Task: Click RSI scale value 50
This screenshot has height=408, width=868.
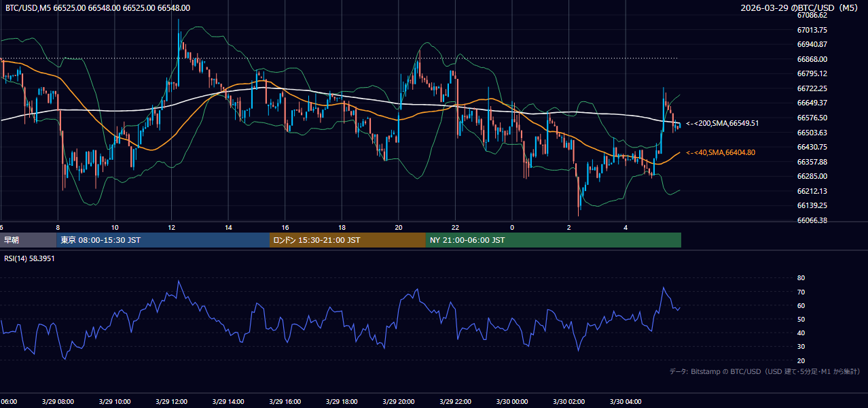Action: coord(801,319)
